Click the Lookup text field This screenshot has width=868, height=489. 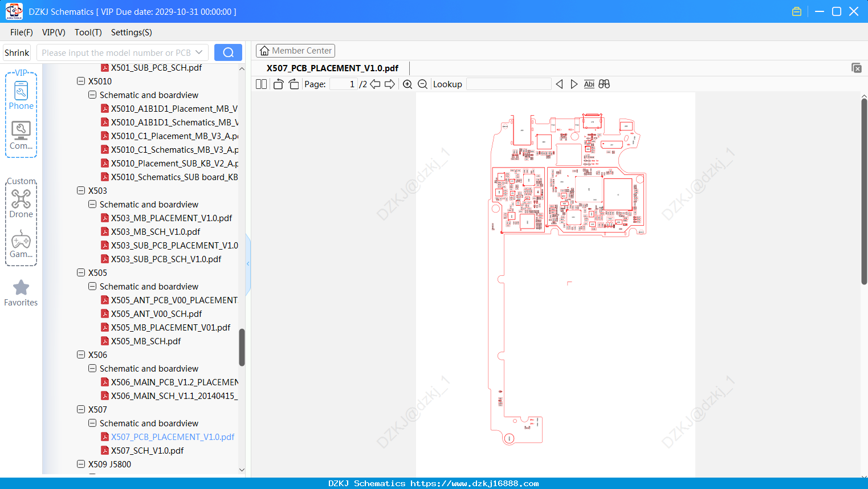pyautogui.click(x=508, y=84)
